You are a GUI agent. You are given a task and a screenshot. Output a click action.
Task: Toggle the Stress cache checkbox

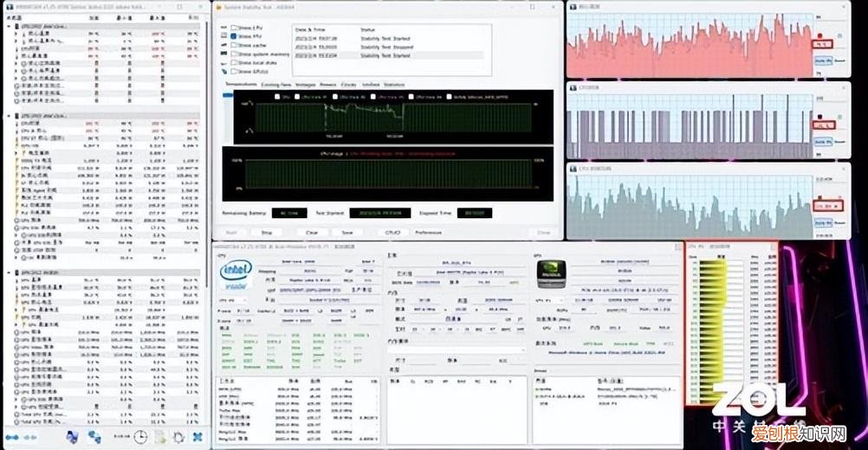point(233,46)
